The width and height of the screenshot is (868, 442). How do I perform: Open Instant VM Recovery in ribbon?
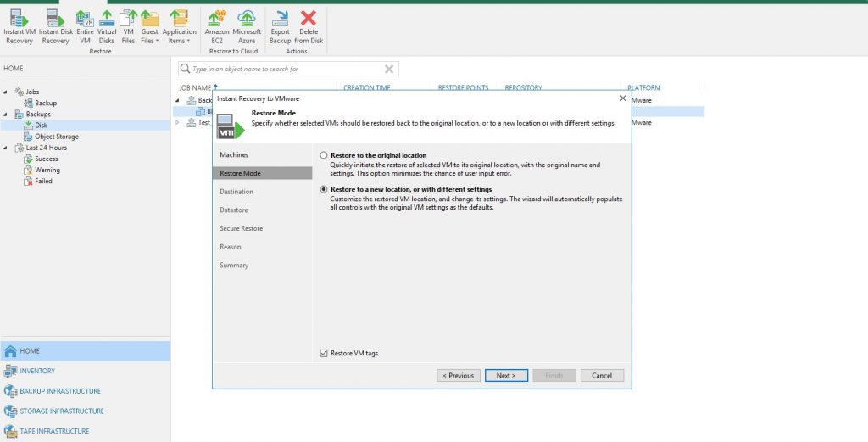pyautogui.click(x=19, y=26)
